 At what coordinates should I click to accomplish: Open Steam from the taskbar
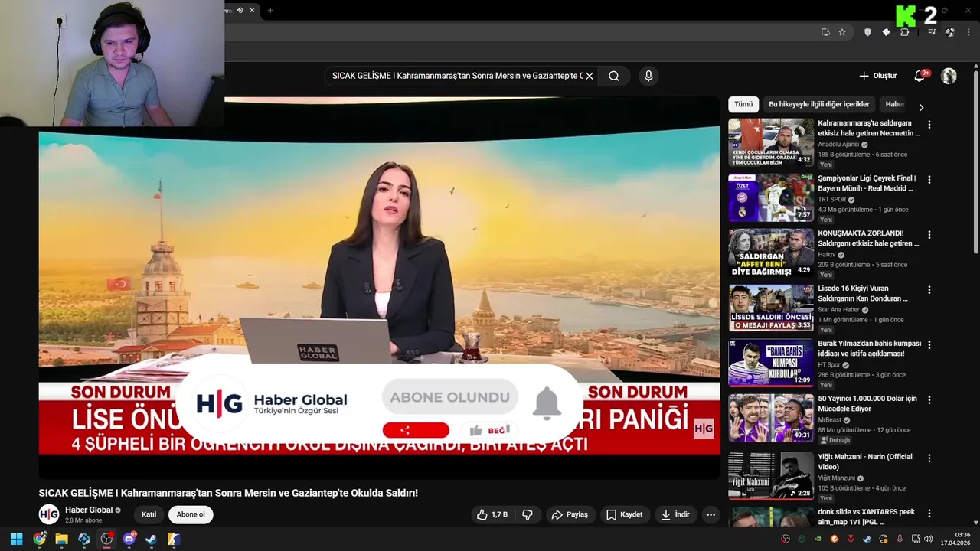tap(152, 539)
